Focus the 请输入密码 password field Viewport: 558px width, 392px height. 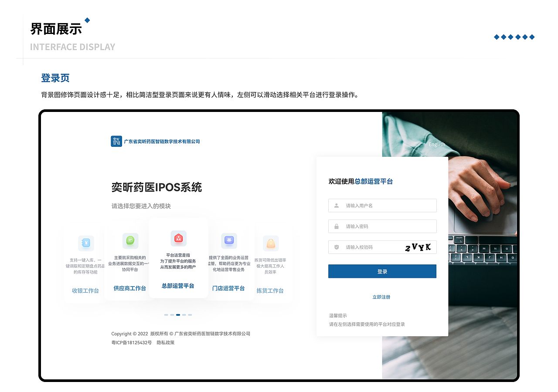tap(382, 226)
